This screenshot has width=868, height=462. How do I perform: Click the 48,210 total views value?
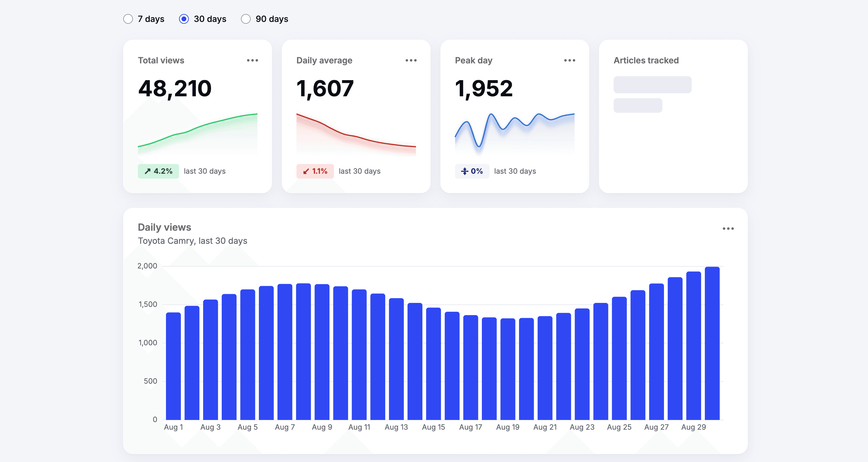[175, 89]
